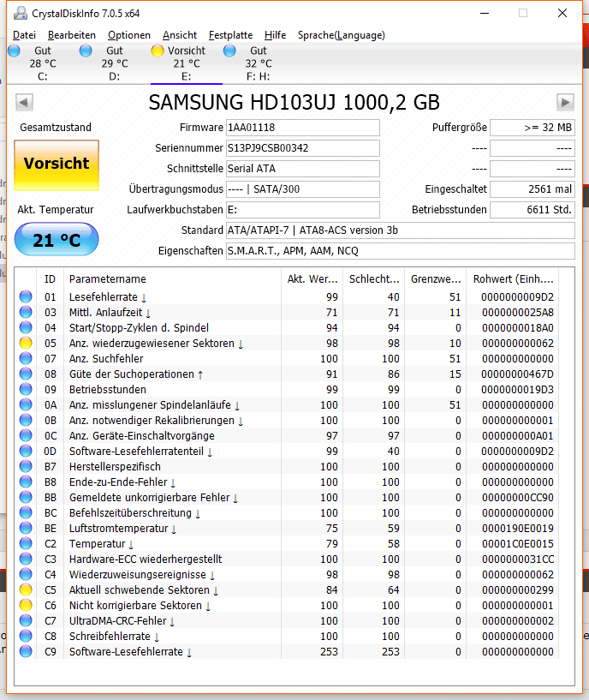Screen dimensions: 589x700
Task: Click the Laufwerkbuchstaben field E:
Action: pos(302,209)
